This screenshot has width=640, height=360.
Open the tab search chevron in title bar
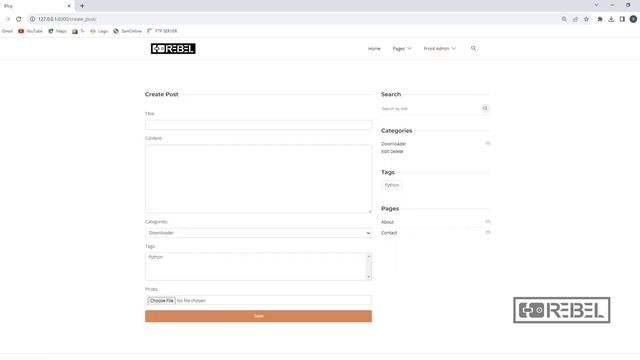tap(596, 5)
